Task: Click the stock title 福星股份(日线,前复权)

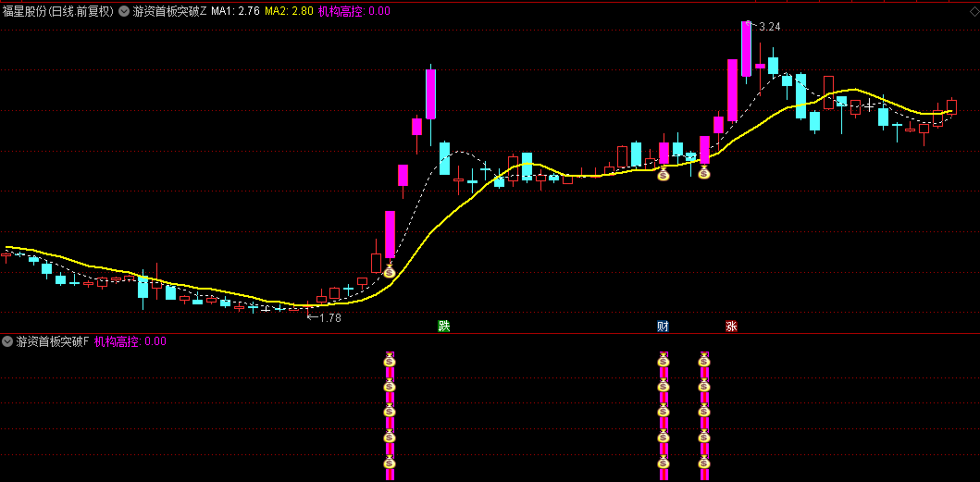Action: [58, 10]
